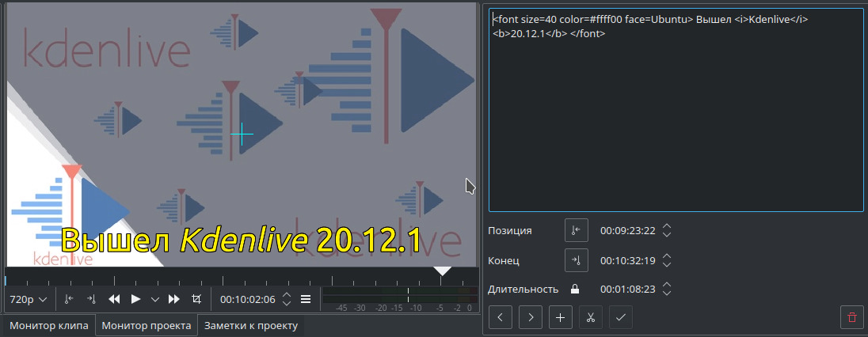Switch to Монитор клипа tab
868x337 pixels.
49,326
